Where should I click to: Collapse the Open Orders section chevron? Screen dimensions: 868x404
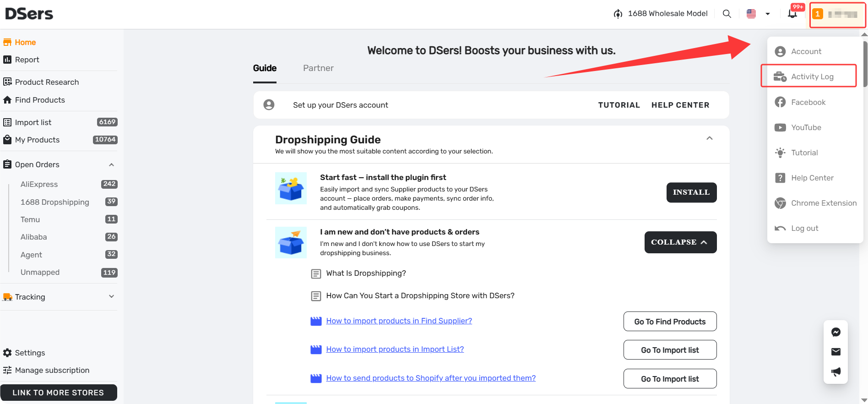coord(111,164)
